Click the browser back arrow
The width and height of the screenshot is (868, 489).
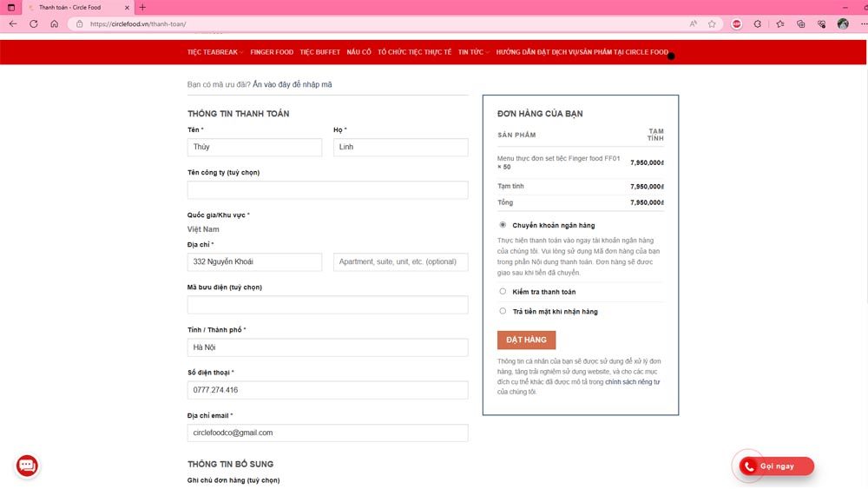pyautogui.click(x=13, y=23)
